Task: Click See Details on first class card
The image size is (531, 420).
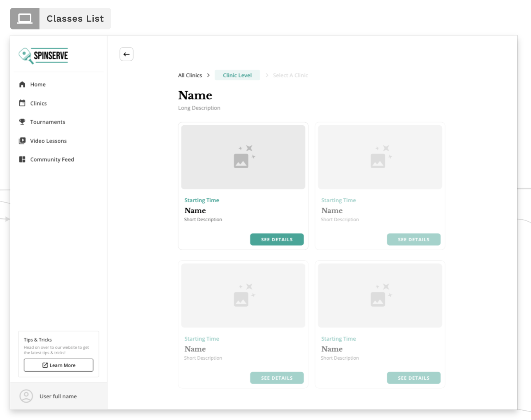Action: pos(277,239)
